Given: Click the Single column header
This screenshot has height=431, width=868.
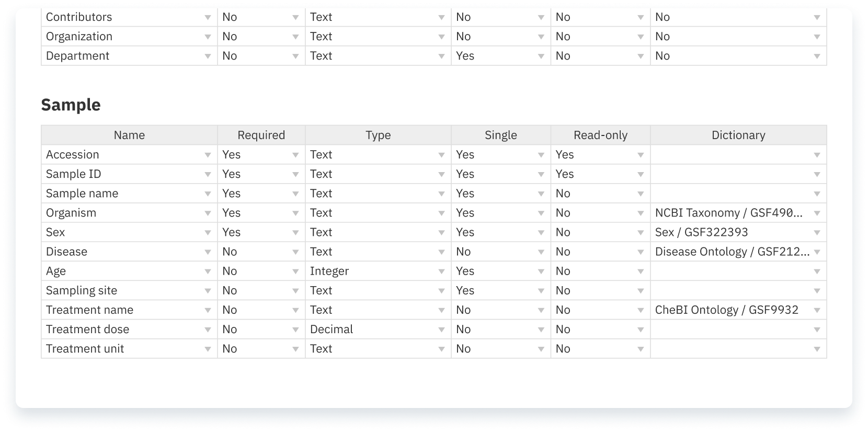Looking at the screenshot, I should pyautogui.click(x=500, y=135).
